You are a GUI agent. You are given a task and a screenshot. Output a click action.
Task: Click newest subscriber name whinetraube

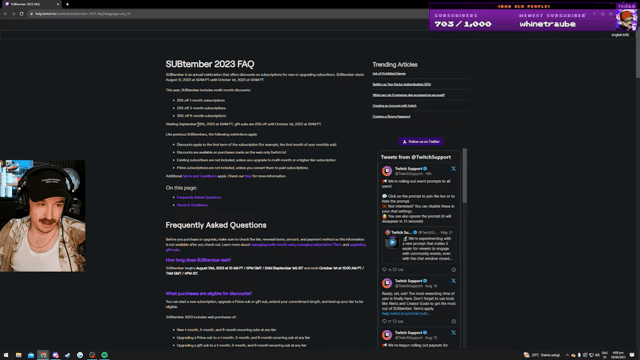547,24
